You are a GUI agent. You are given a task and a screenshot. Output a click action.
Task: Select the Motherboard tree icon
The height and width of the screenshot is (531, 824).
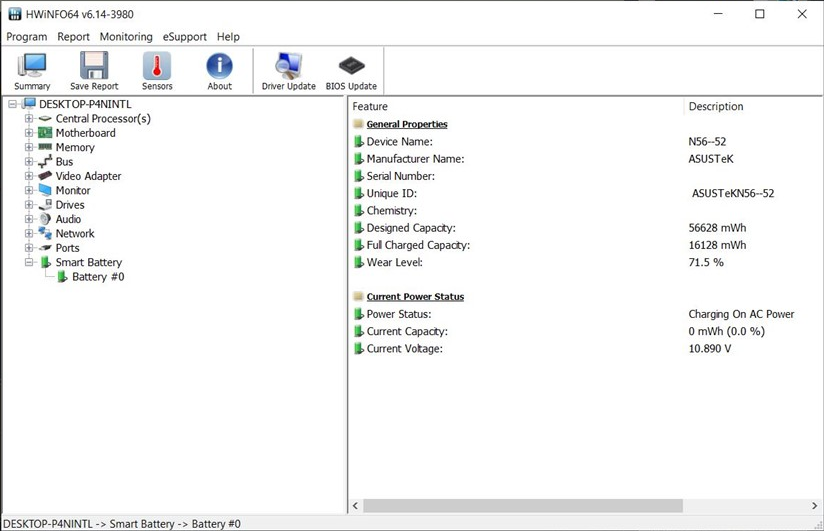(x=45, y=133)
